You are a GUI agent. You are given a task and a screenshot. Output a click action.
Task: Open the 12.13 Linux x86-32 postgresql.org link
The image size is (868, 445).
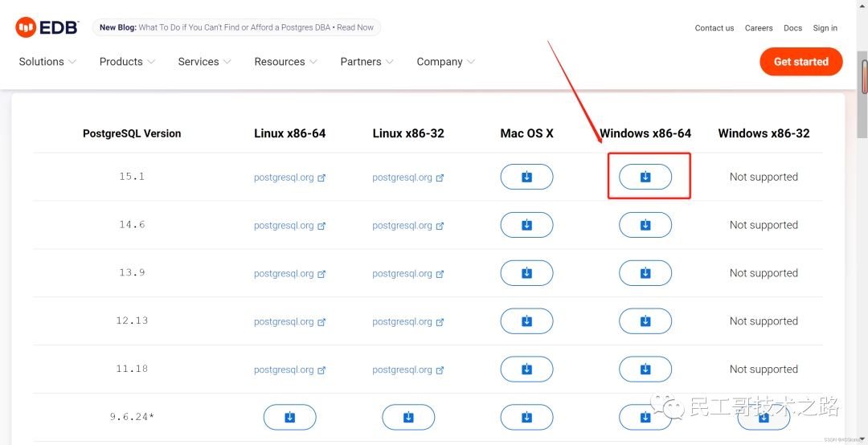tap(408, 321)
